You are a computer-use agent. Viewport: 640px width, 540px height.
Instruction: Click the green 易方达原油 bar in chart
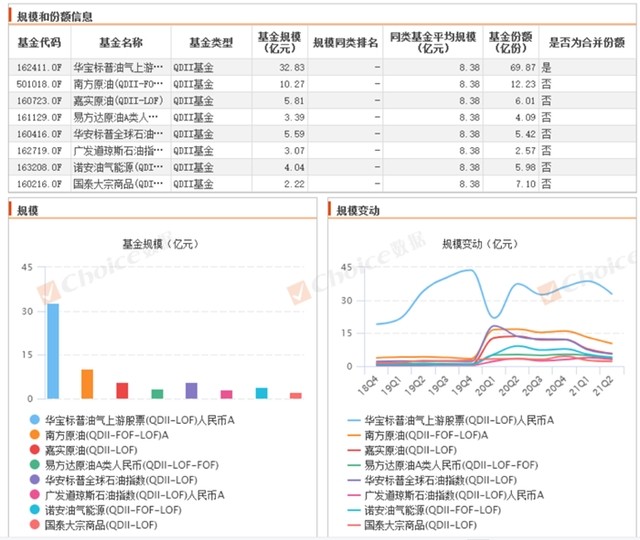[x=157, y=394]
